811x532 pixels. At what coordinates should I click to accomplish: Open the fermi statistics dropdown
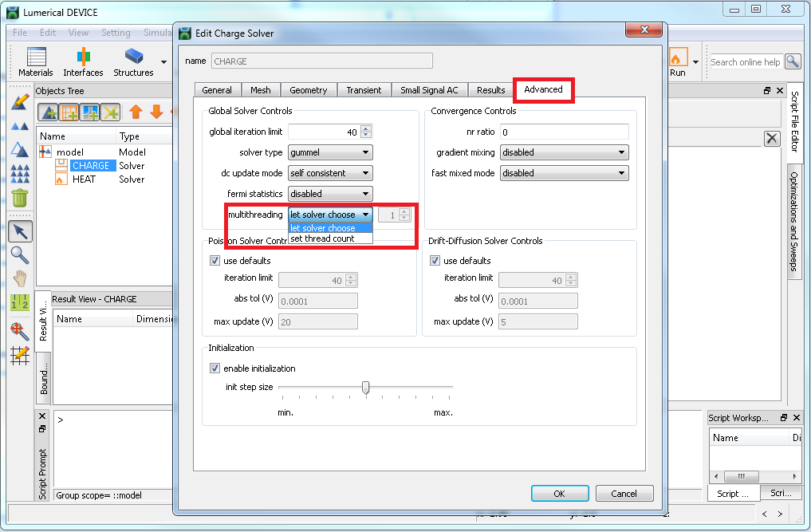330,194
